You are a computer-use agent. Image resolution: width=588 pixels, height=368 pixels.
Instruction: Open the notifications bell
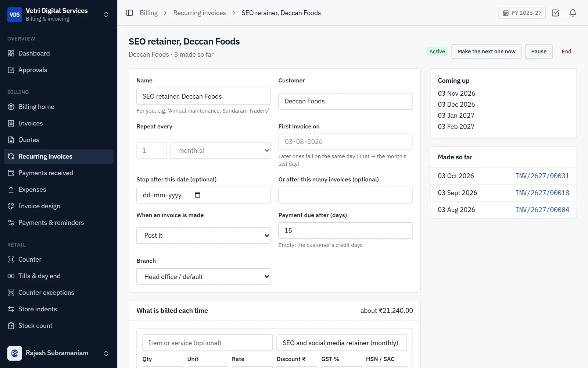573,13
